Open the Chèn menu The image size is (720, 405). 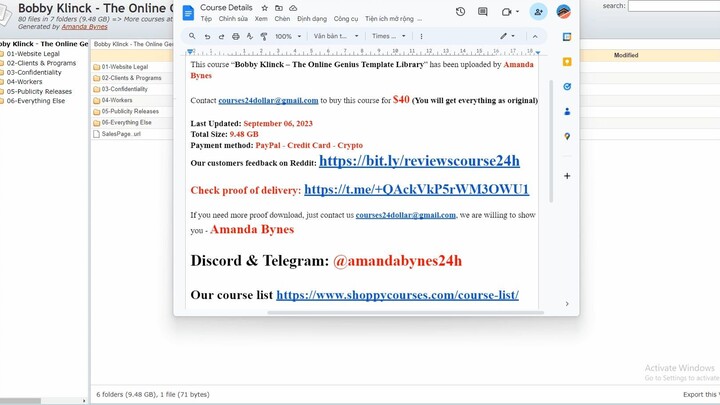pos(282,19)
